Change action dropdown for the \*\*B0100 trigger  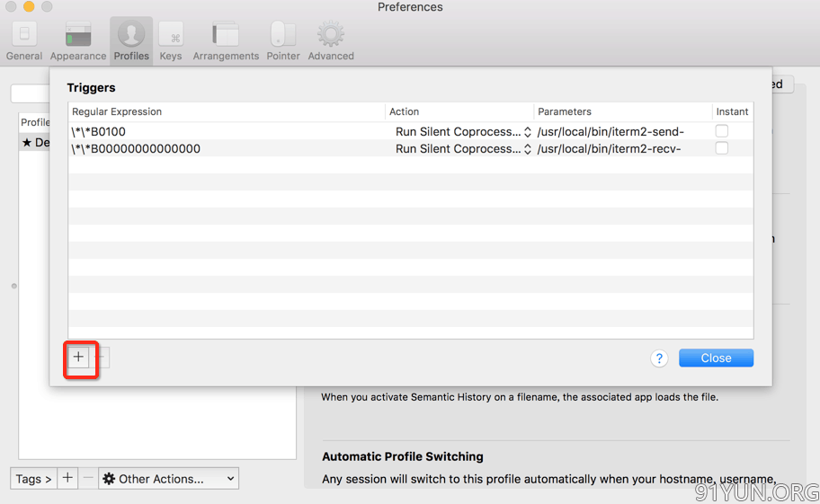463,131
